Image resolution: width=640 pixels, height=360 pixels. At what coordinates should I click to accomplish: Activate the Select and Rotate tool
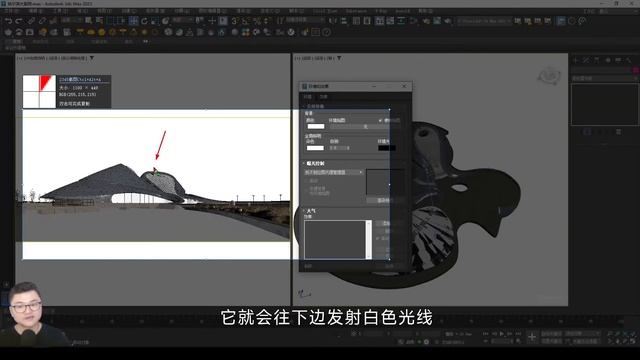click(144, 20)
